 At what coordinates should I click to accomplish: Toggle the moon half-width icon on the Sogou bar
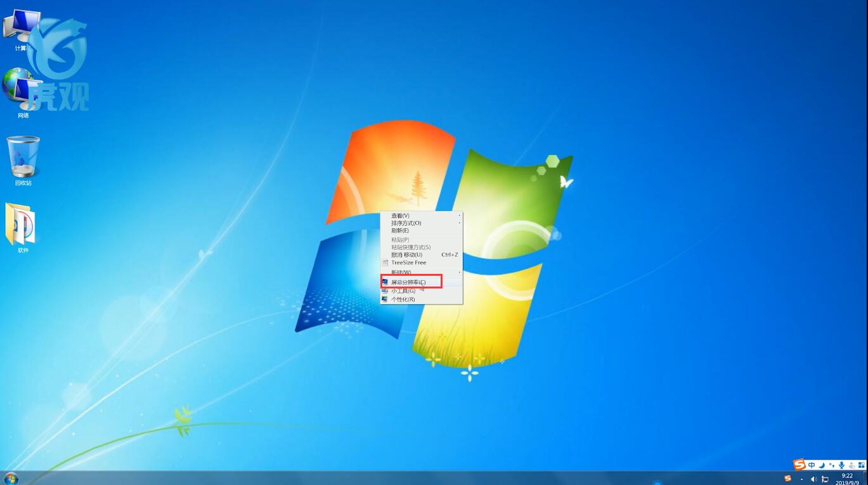point(822,465)
